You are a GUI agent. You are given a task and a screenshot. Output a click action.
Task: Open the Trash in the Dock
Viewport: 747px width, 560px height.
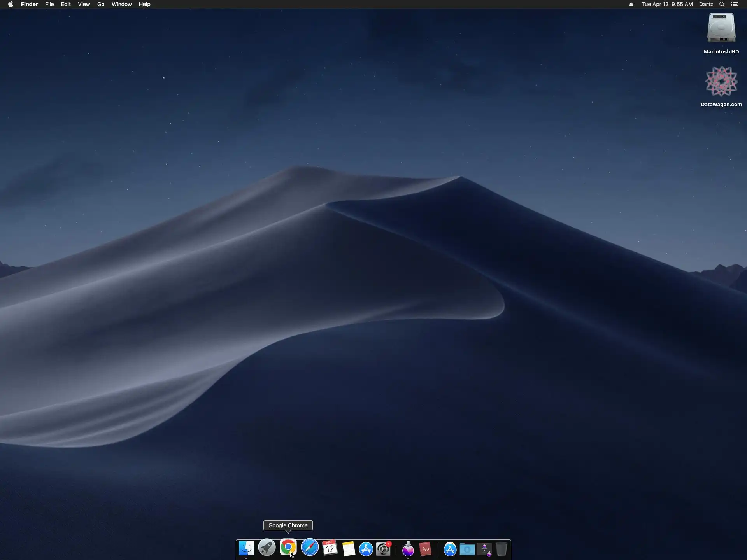pyautogui.click(x=502, y=549)
